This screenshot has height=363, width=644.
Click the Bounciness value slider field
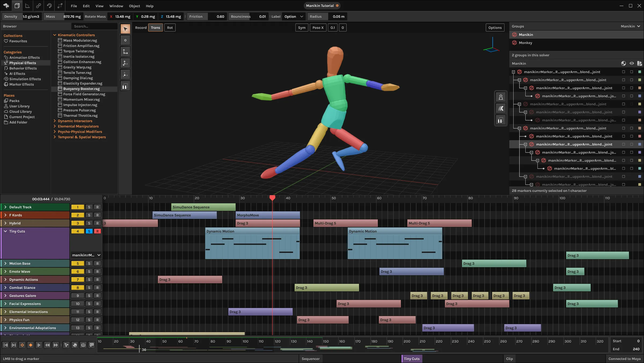(248, 16)
